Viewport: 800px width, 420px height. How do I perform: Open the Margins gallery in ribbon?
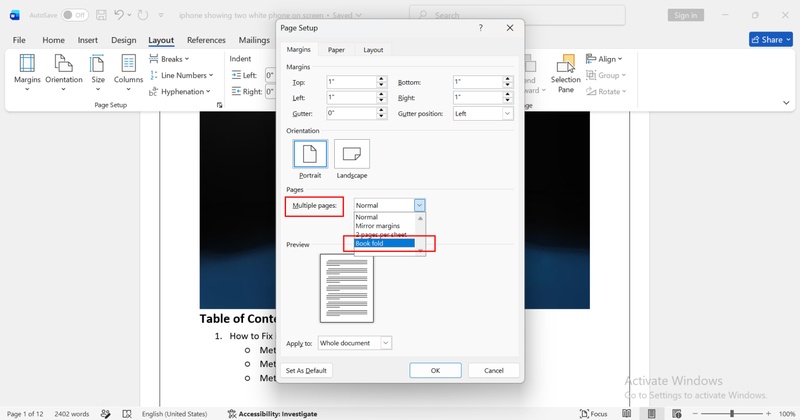(27, 72)
